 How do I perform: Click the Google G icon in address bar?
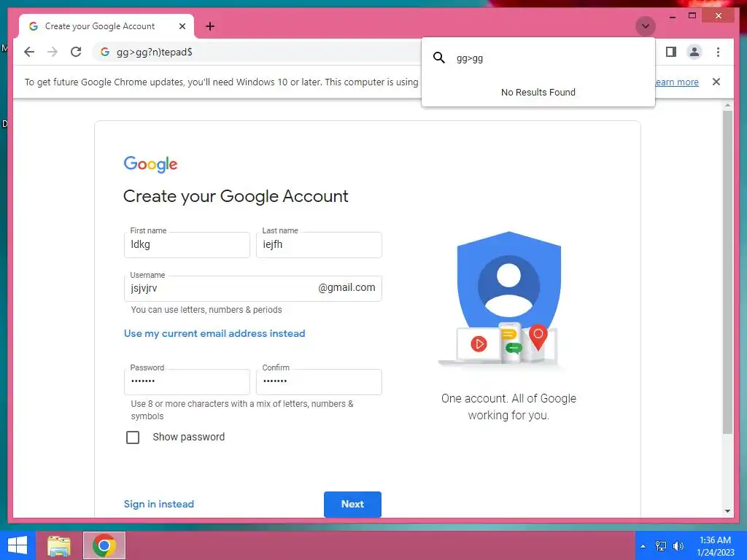(105, 52)
